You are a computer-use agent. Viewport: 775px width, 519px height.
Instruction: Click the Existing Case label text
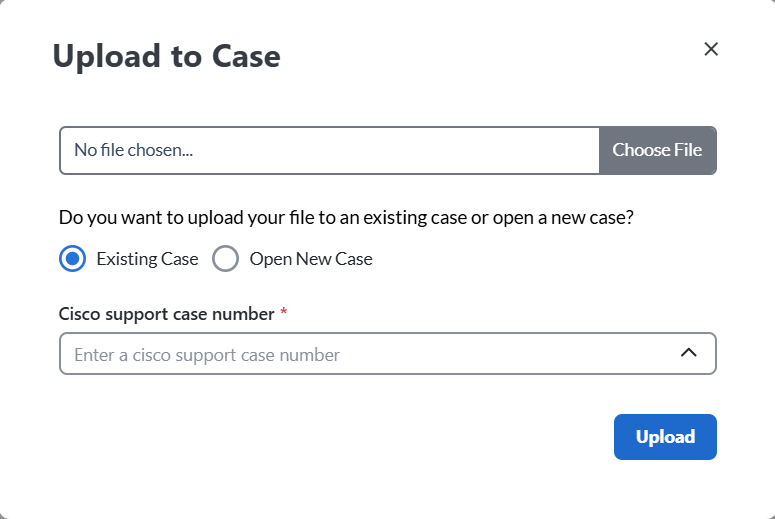[147, 259]
